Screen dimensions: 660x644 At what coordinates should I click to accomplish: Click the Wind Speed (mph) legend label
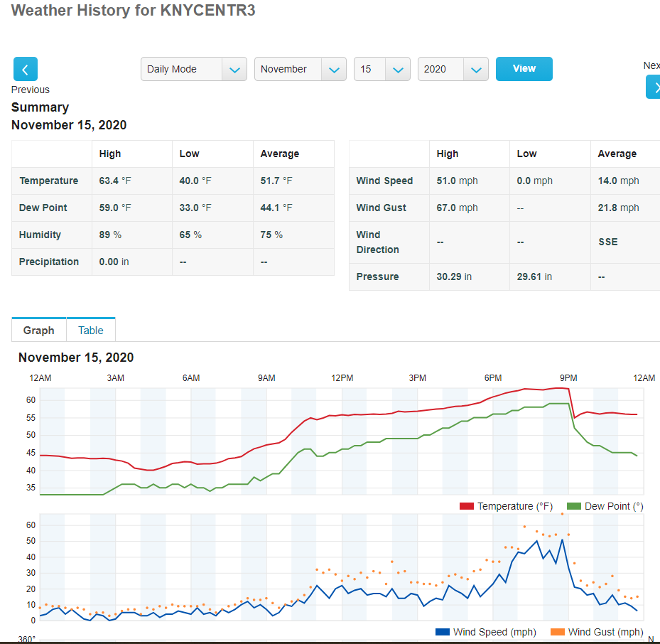(494, 632)
